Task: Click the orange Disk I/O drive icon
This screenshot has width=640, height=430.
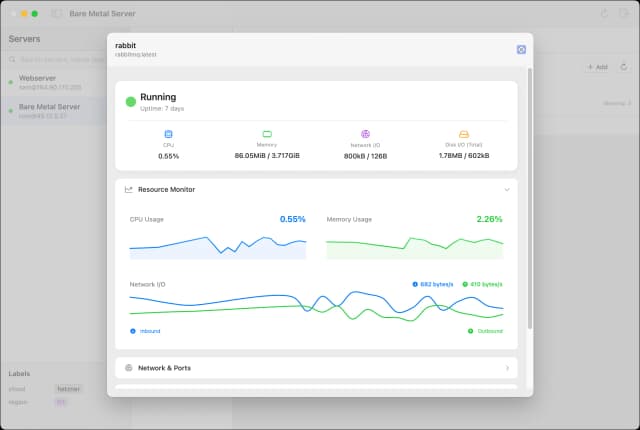Action: coord(464,134)
